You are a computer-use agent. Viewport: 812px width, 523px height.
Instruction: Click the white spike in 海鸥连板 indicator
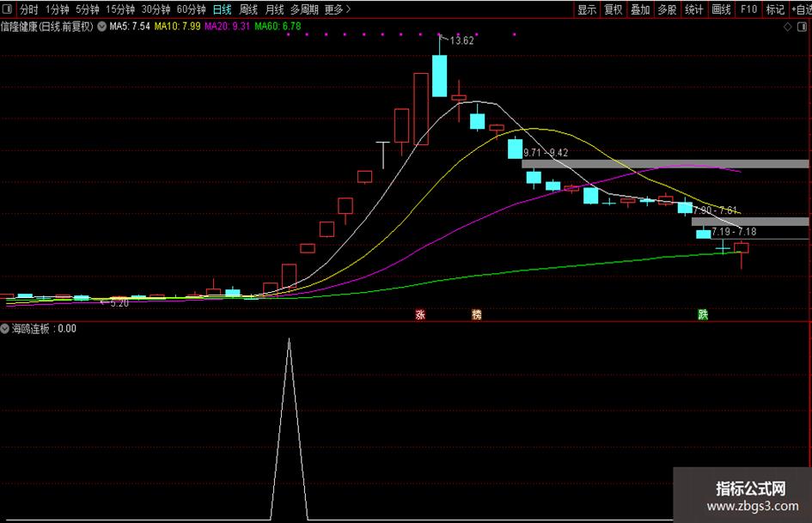289,429
